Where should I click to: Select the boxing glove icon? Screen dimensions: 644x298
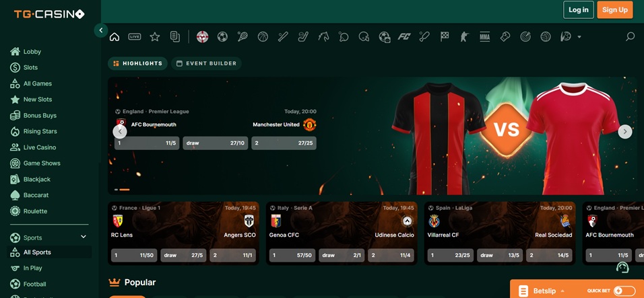click(x=505, y=37)
